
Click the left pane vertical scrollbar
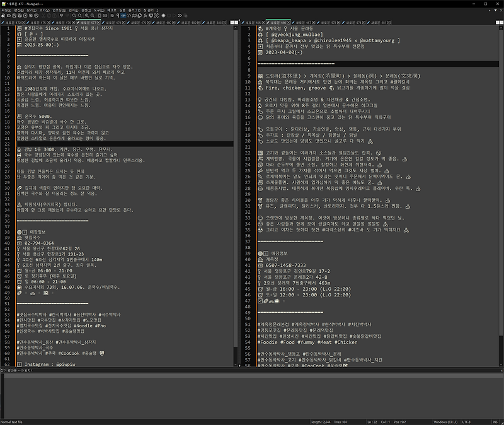tap(236, 195)
